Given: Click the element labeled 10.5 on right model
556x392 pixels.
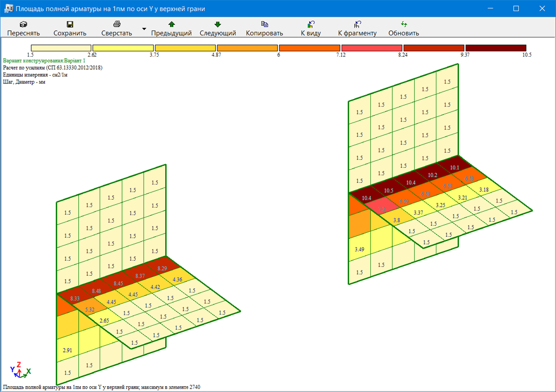Looking at the screenshot, I should coord(389,190).
